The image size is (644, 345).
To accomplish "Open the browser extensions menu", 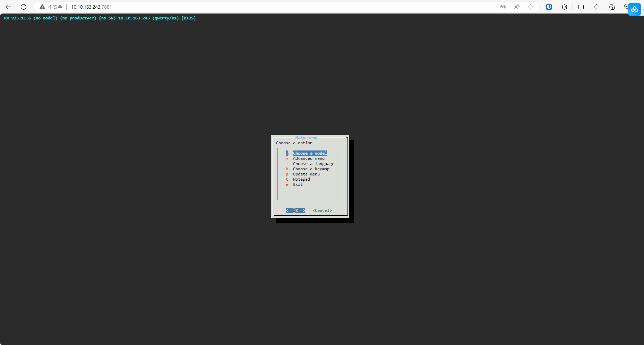I will 564,7.
